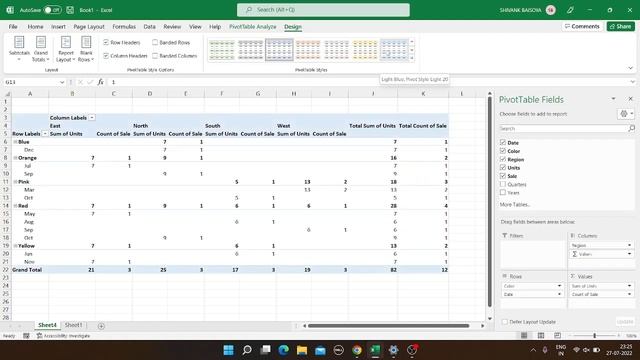Open the PivotTable Fields tools gear menu

point(625,114)
